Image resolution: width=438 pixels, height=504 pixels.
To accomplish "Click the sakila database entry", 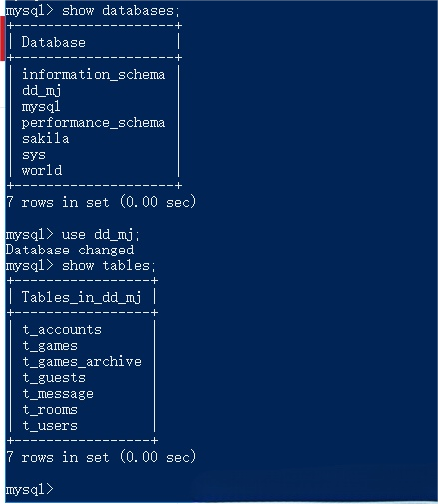I will point(46,139).
